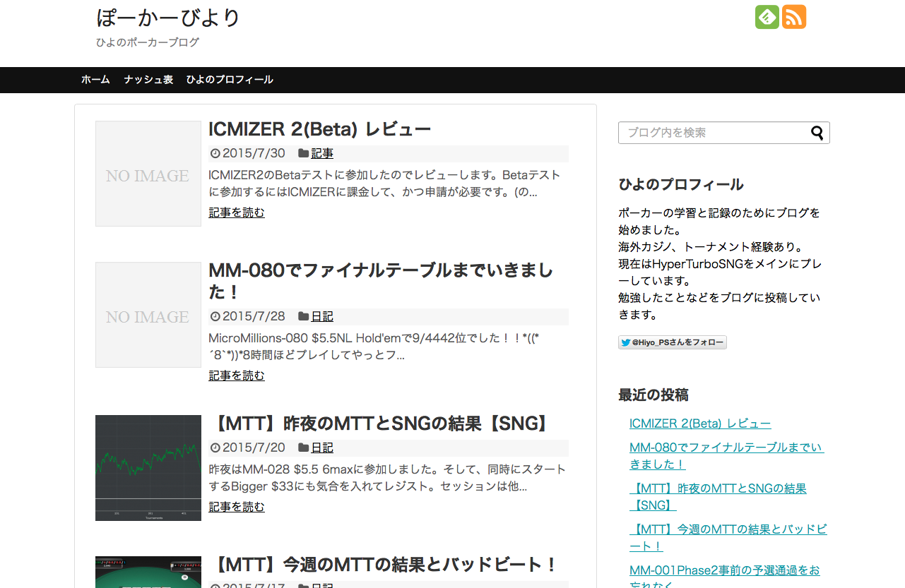The image size is (905, 588).
Task: Open ひよのプロフィール from the navigation bar
Action: tap(230, 80)
